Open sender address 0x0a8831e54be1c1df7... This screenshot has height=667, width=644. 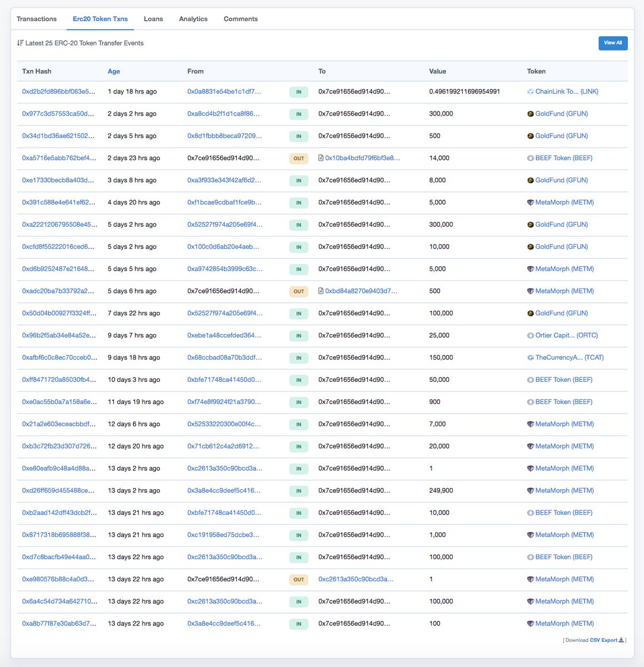point(224,92)
